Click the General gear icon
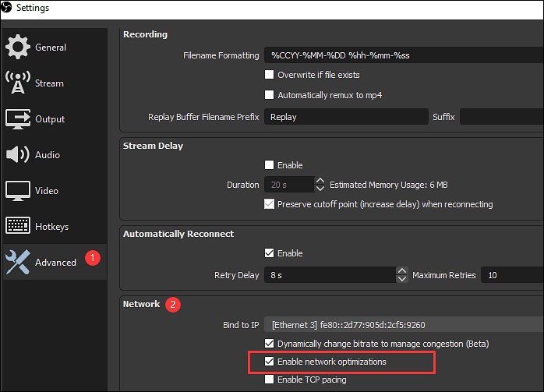Image resolution: width=544 pixels, height=392 pixels. [18, 48]
